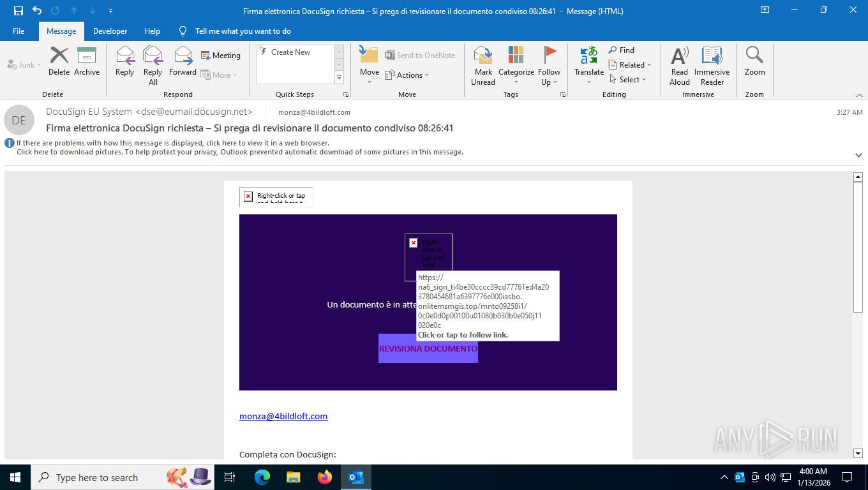Open the Tags dialog launcher

tap(563, 94)
